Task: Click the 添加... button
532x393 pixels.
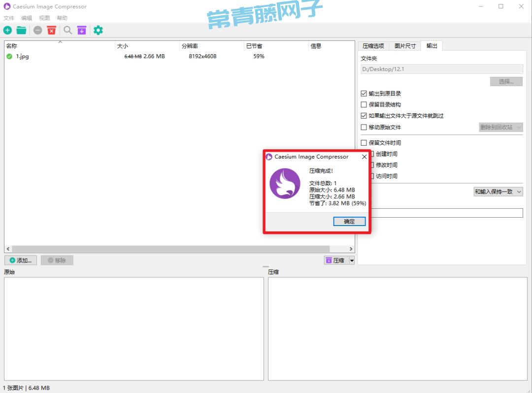Action: coord(21,260)
